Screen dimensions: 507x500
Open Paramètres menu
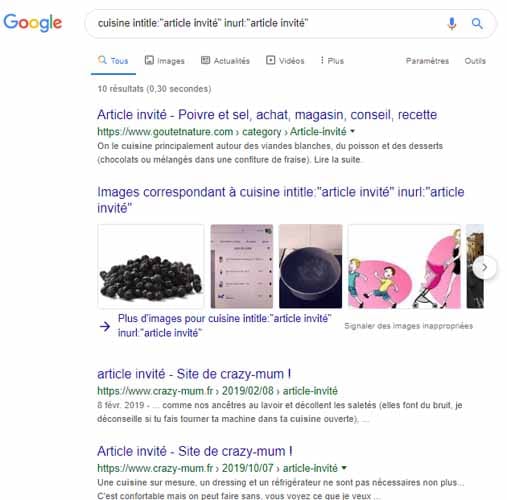(427, 61)
